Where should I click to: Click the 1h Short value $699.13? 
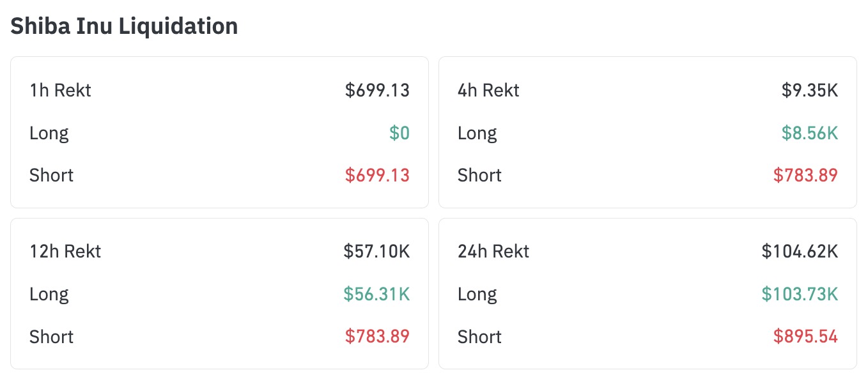tap(377, 175)
